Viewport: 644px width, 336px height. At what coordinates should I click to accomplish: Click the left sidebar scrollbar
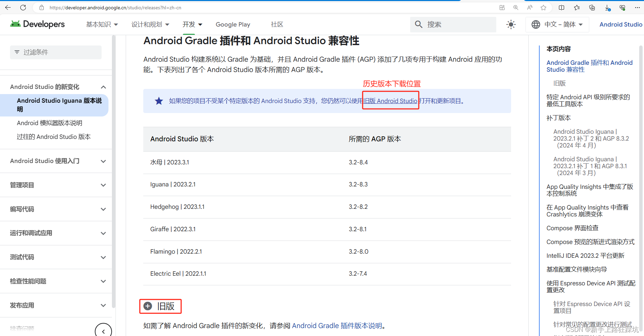pos(114,172)
